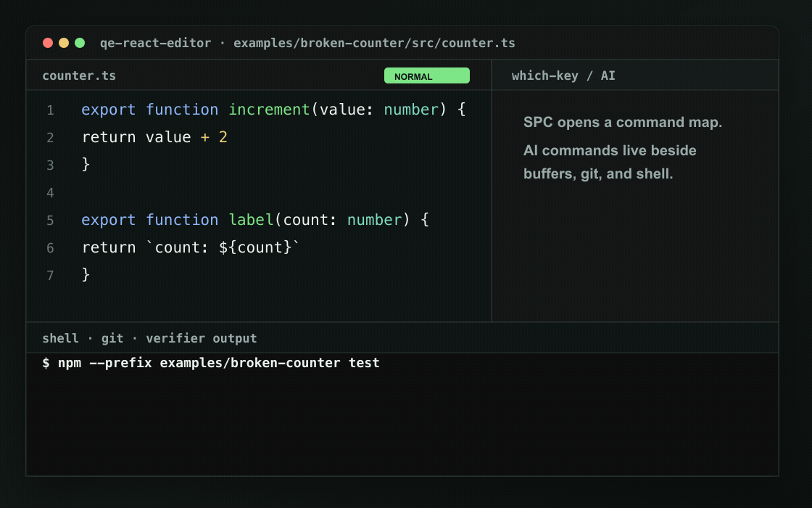Place cursor on 'return value + 2'
812x508 pixels.
coord(155,137)
